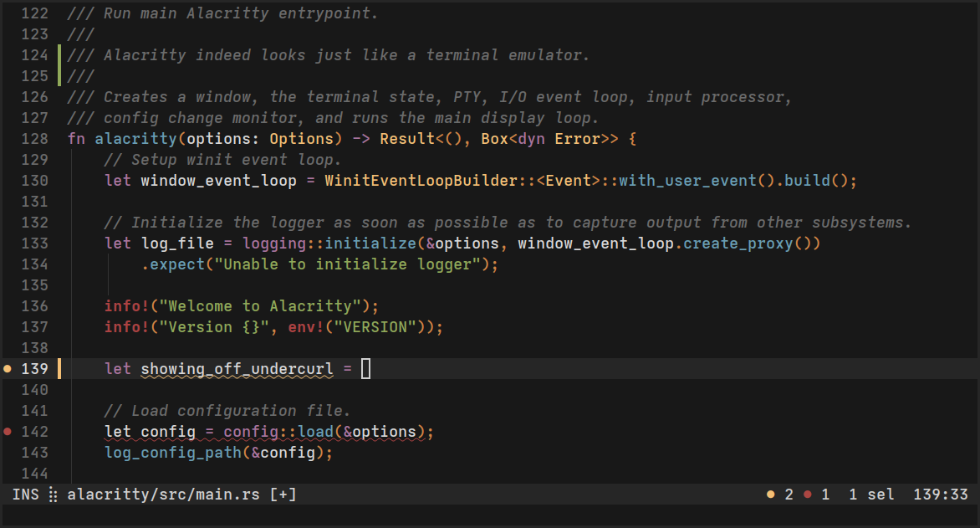
Task: Click the [+] modified indicator after the filename
Action: [x=283, y=494]
